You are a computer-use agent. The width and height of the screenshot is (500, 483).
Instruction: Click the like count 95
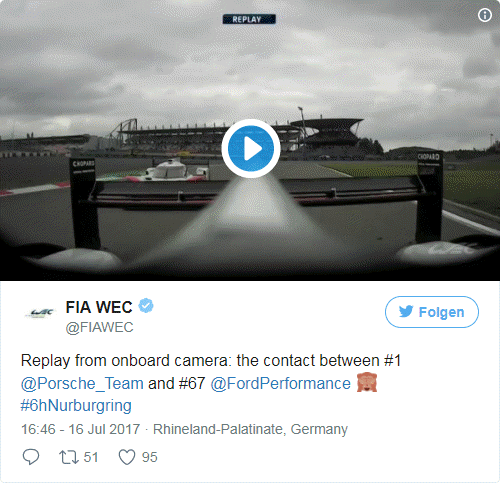(149, 457)
